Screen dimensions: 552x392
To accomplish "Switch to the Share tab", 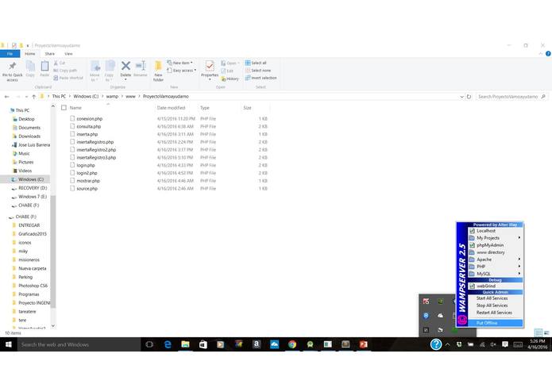I will (x=49, y=54).
